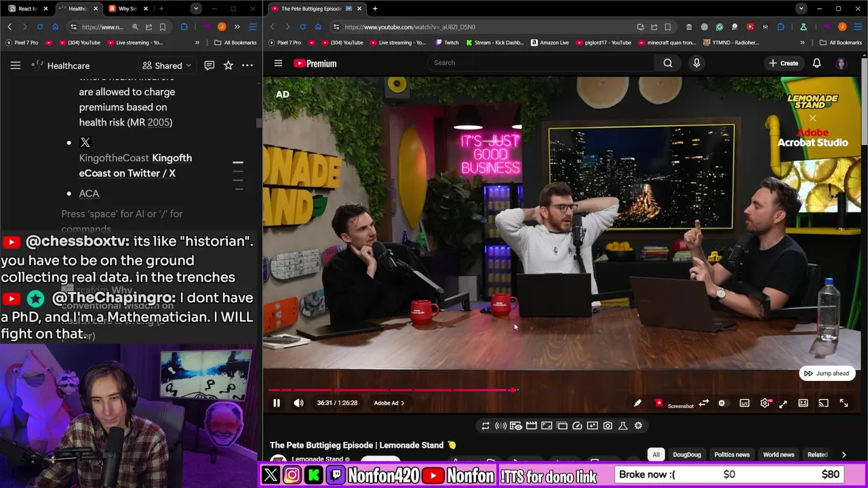Open All Bookmarks in left browser

pos(235,43)
